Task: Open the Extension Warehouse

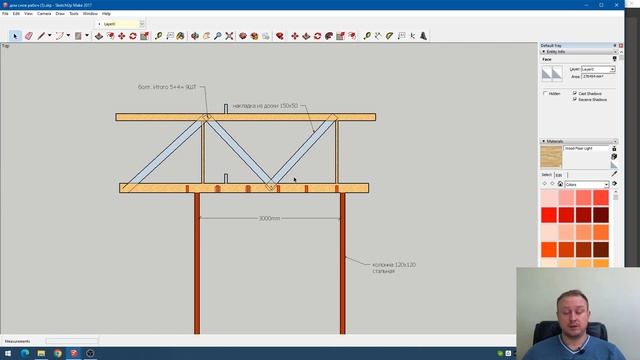Action: (254, 36)
